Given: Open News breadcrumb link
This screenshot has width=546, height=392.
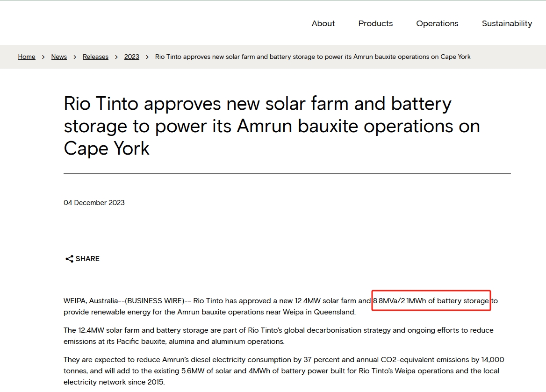Looking at the screenshot, I should [59, 57].
